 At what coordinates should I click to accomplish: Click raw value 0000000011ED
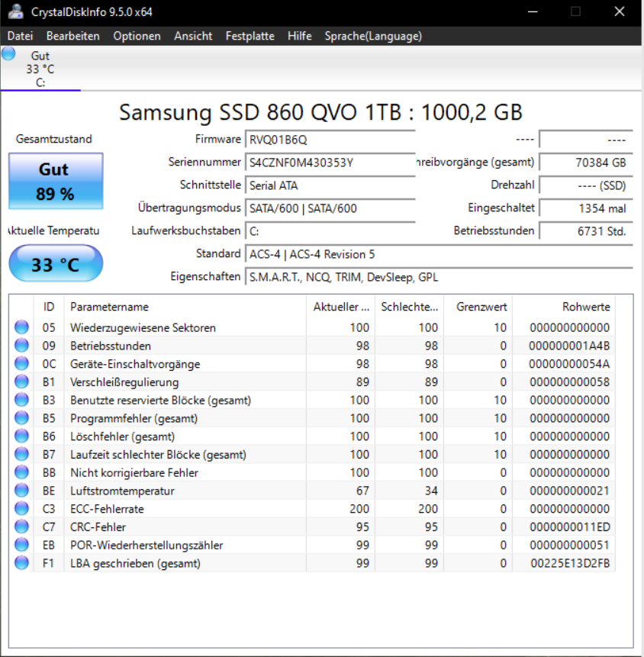570,527
